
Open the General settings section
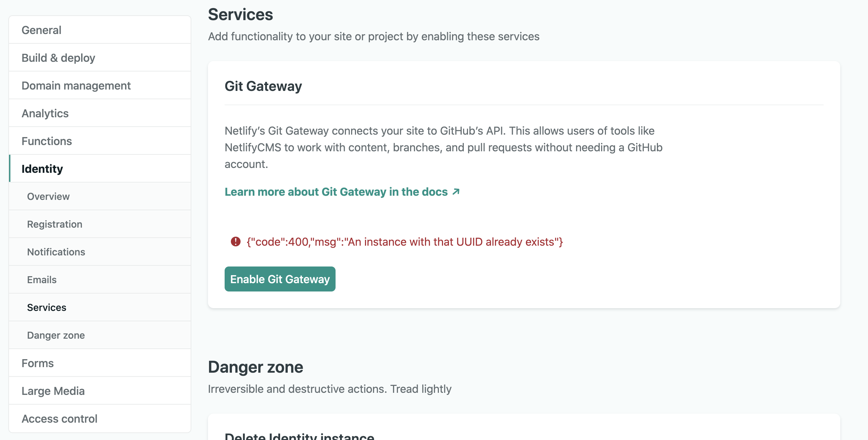pos(100,30)
